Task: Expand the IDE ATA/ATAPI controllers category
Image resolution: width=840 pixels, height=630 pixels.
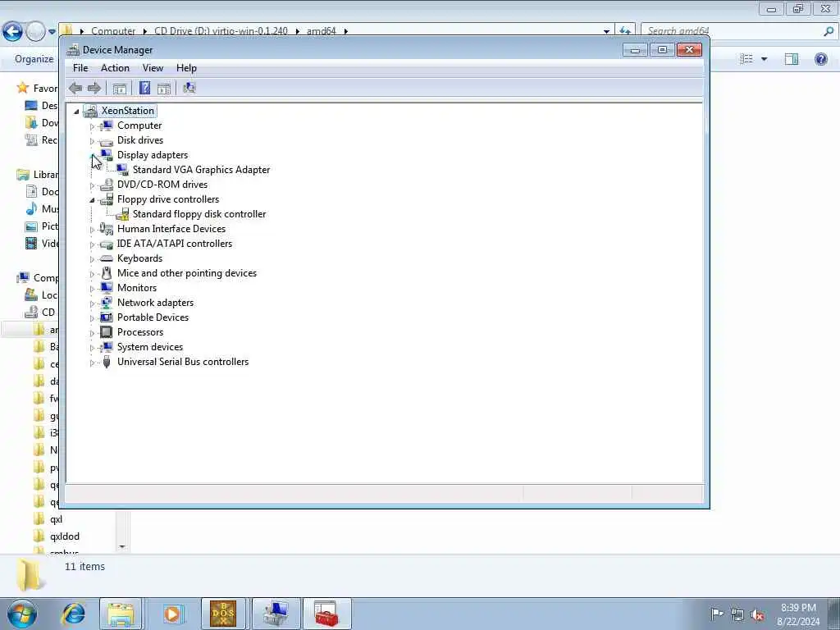Action: [92, 244]
